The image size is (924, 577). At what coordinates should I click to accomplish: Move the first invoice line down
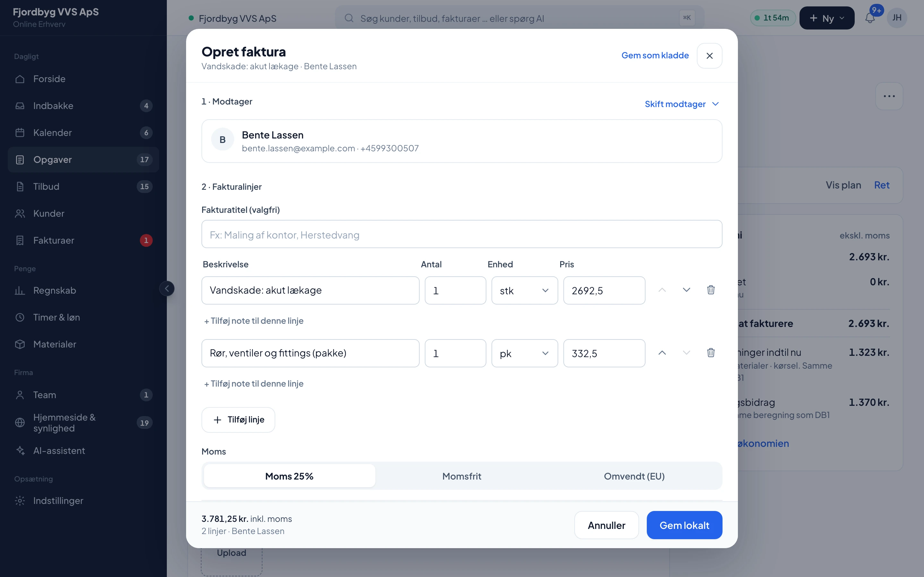pos(686,290)
